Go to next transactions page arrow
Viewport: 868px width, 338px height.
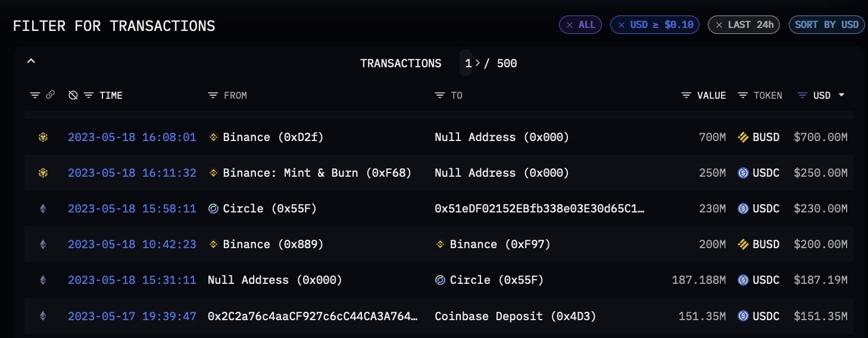pos(477,63)
